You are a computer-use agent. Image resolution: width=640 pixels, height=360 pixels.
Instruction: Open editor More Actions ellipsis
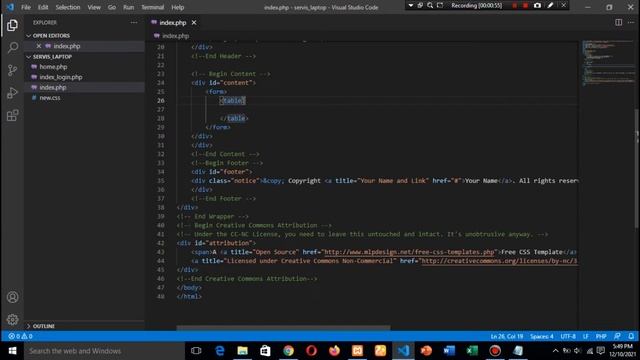pyautogui.click(x=631, y=22)
